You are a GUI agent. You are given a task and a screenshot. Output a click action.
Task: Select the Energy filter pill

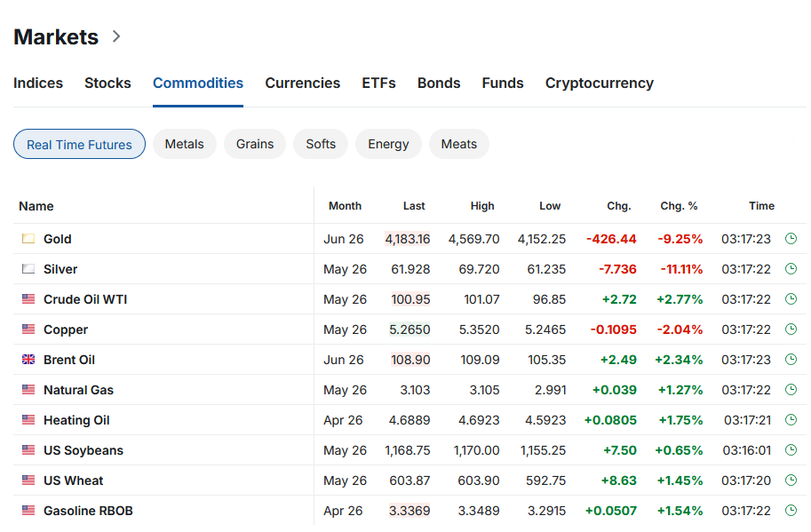click(x=388, y=144)
